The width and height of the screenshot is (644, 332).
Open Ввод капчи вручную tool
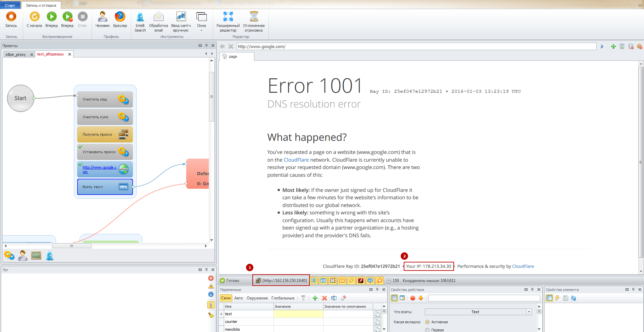pos(181,22)
